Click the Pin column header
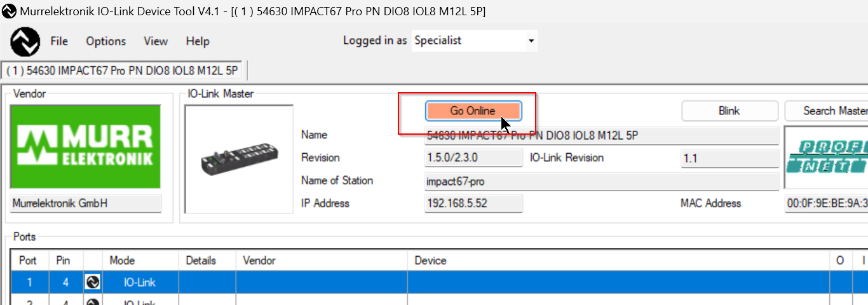 click(x=65, y=261)
